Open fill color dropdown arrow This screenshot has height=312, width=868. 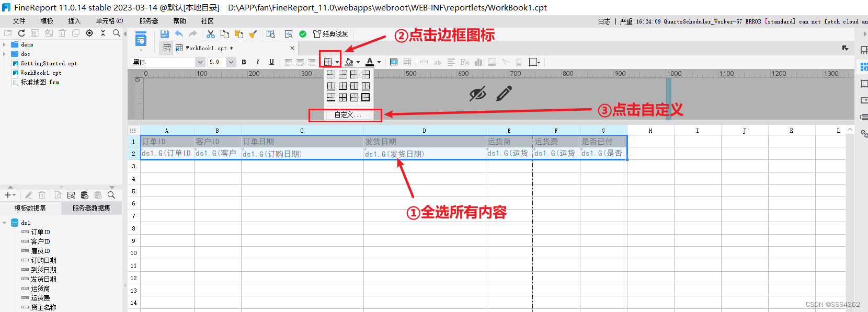tap(358, 62)
